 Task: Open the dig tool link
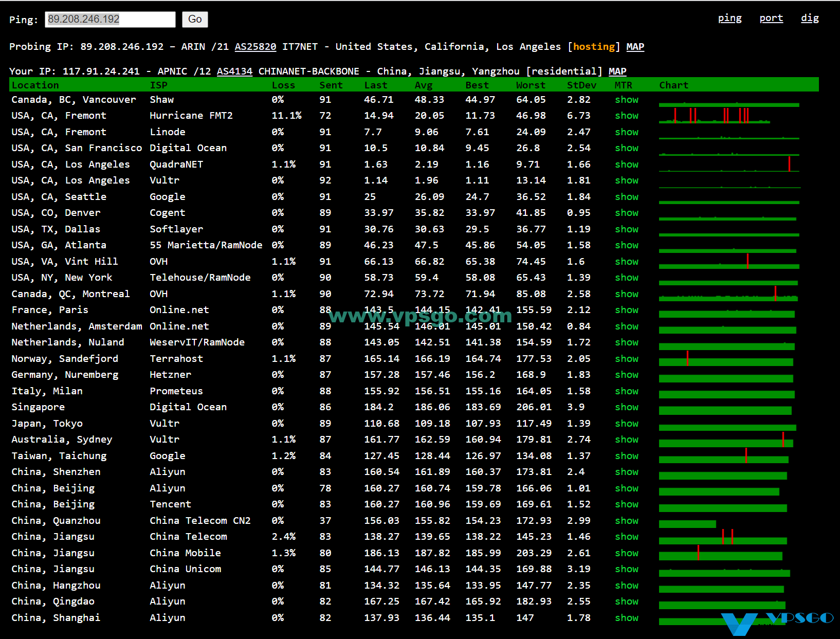(x=810, y=19)
